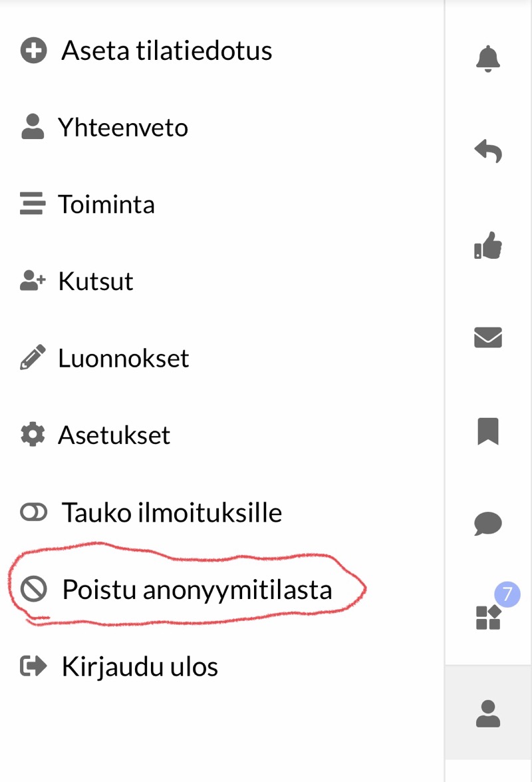532x782 pixels.
Task: Open Yhteenveto summary
Action: 123,127
